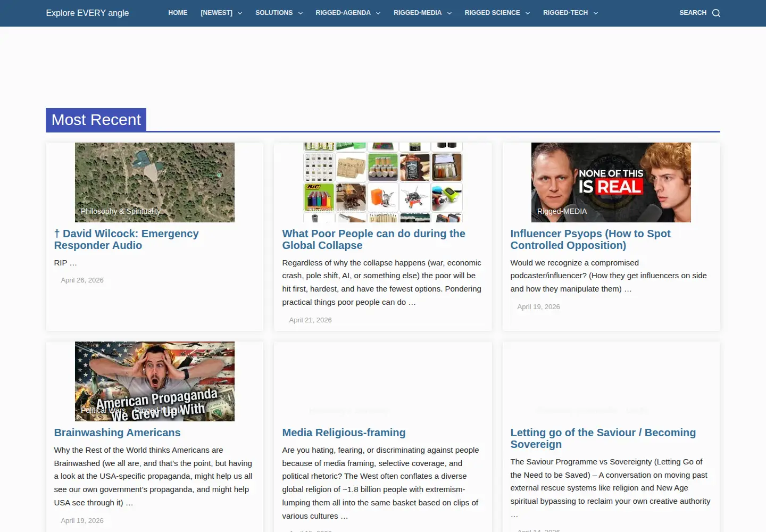
Task: Expand the RIGGED-AGENDA menu chevron
Action: click(x=378, y=13)
